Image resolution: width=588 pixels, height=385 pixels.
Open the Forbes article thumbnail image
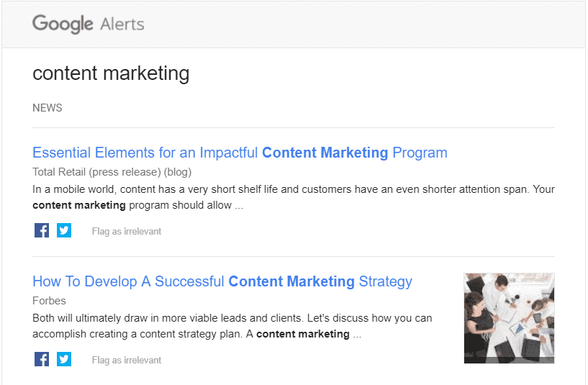(509, 318)
